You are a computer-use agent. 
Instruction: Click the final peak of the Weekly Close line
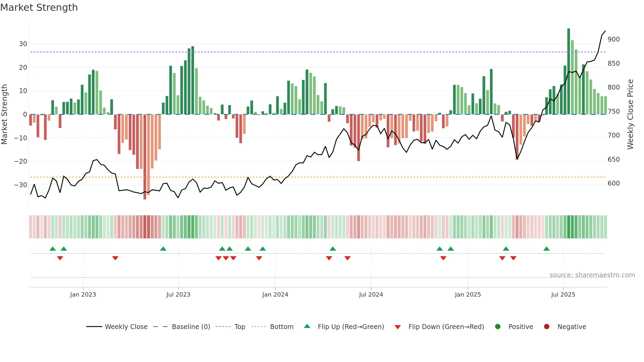coord(605,31)
